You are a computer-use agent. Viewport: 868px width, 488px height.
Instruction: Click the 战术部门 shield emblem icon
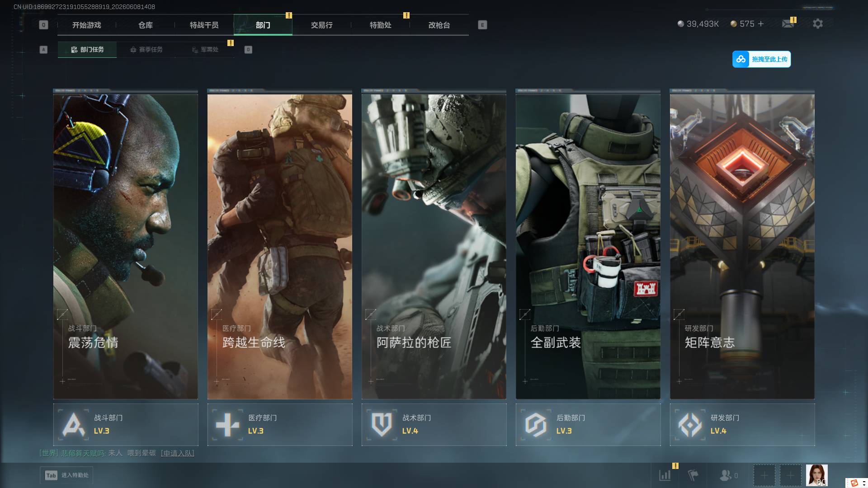pos(382,425)
